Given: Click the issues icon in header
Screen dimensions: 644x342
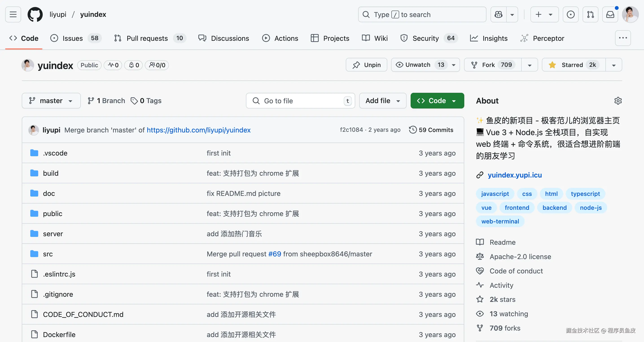Looking at the screenshot, I should 570,15.
